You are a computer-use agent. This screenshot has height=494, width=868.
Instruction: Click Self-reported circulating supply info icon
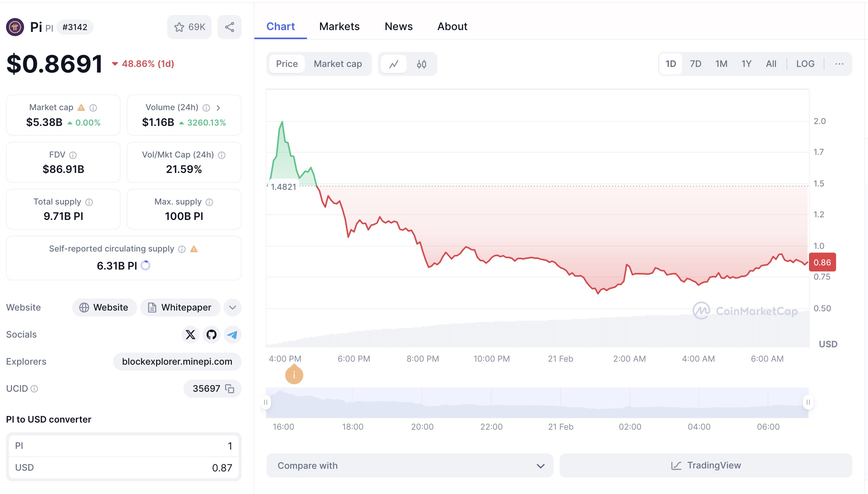point(182,249)
